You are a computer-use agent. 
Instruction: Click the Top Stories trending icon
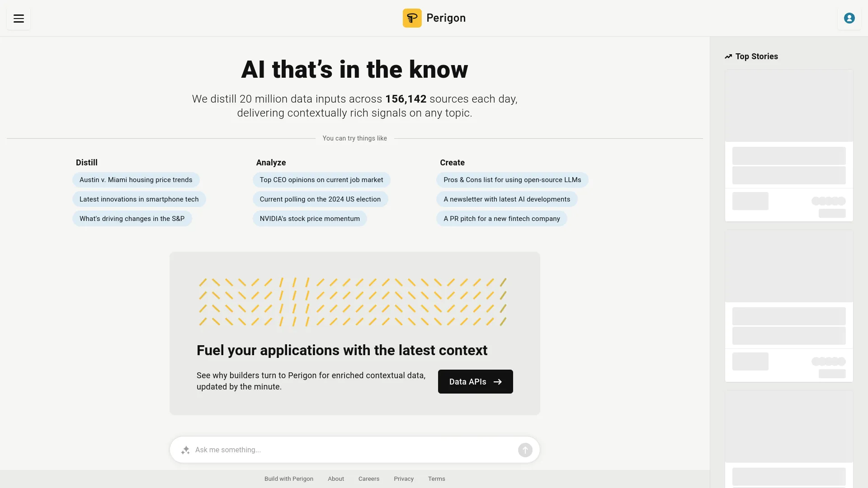tap(728, 56)
